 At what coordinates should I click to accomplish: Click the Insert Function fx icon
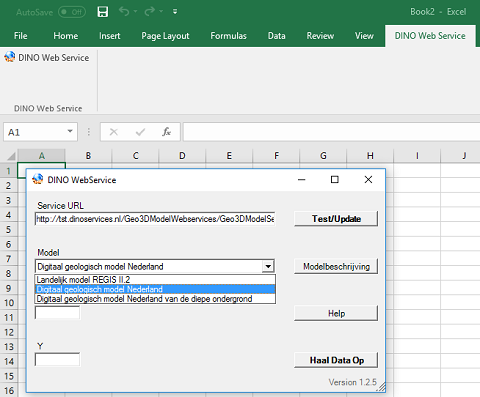(x=166, y=132)
